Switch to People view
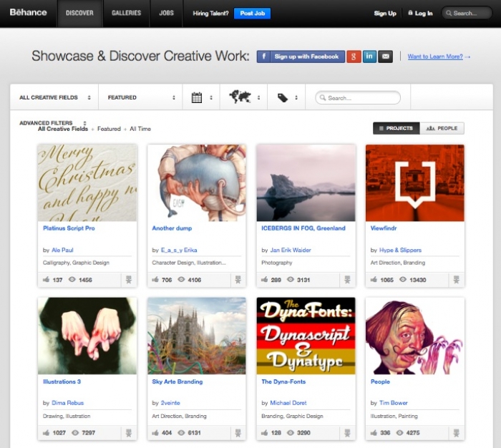Viewport: 501px width, 448px height. (x=442, y=128)
